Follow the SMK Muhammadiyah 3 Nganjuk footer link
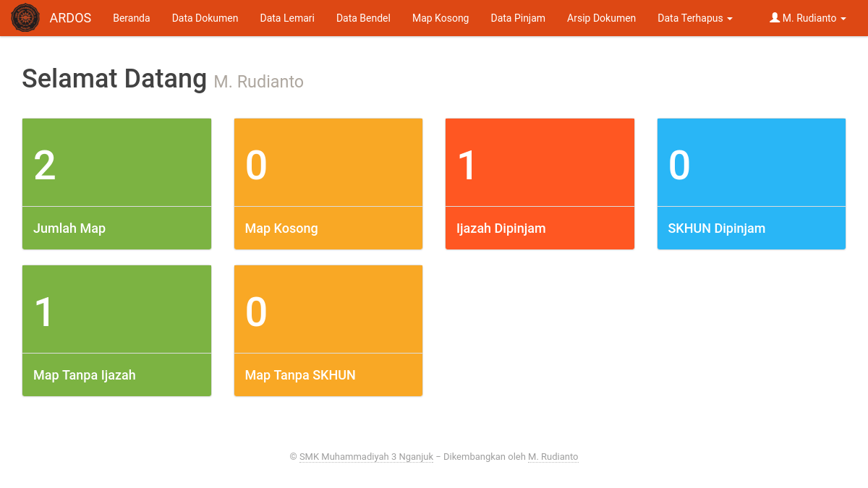868x488 pixels. (x=366, y=457)
